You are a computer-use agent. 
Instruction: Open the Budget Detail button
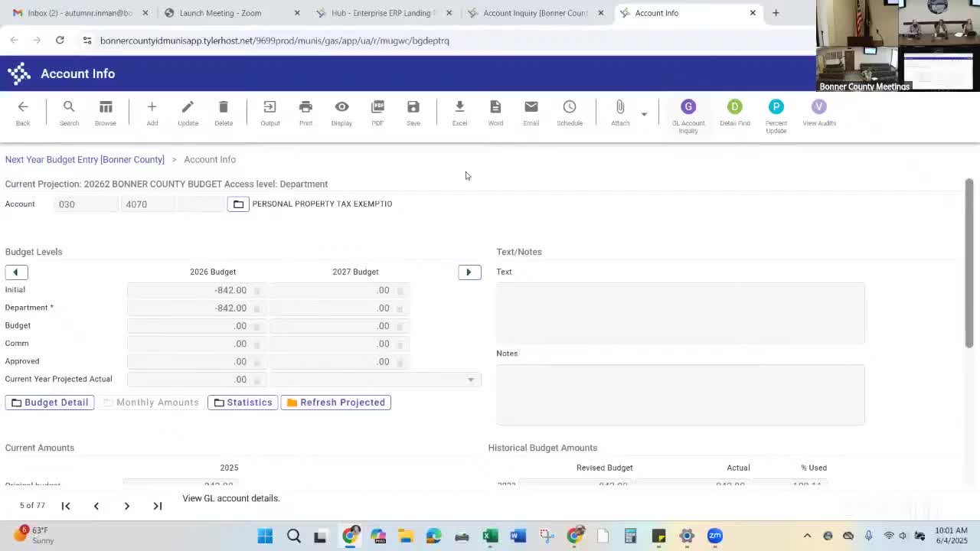[50, 403]
